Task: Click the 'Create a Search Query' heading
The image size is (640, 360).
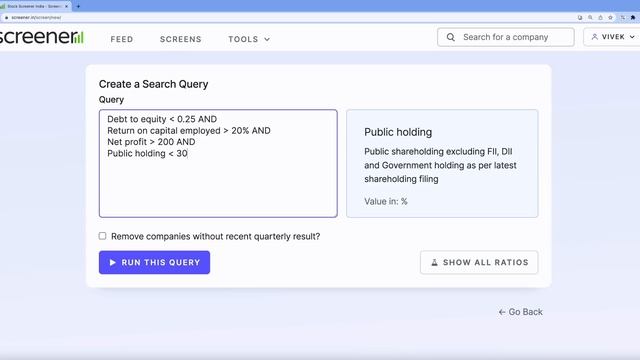Action: pos(153,84)
